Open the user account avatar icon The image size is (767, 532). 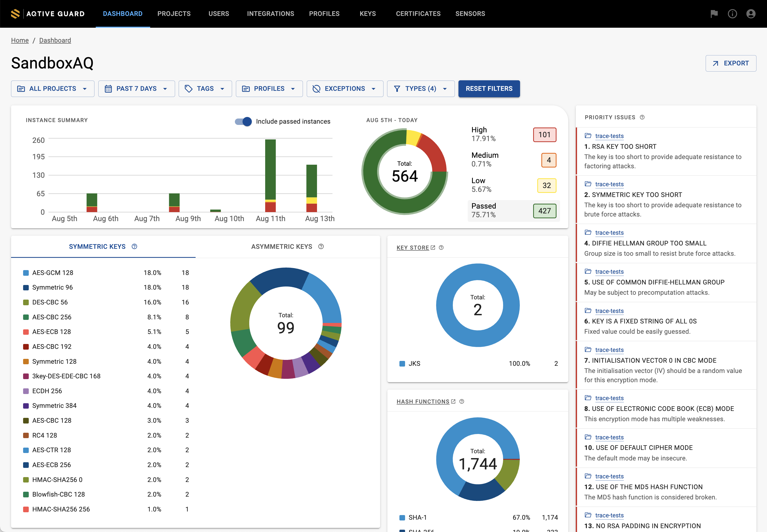click(x=751, y=14)
